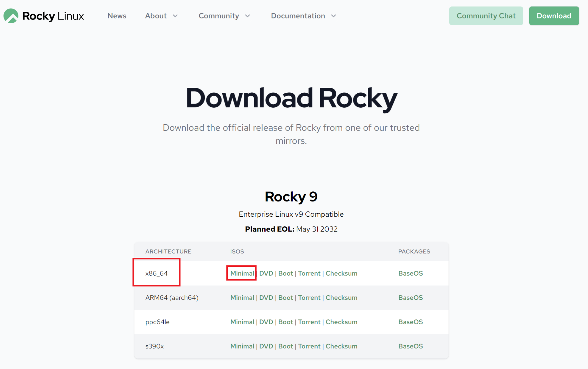Viewport: 588px width, 369px height.
Task: Open the x86_64 Torrent link
Action: click(x=309, y=273)
